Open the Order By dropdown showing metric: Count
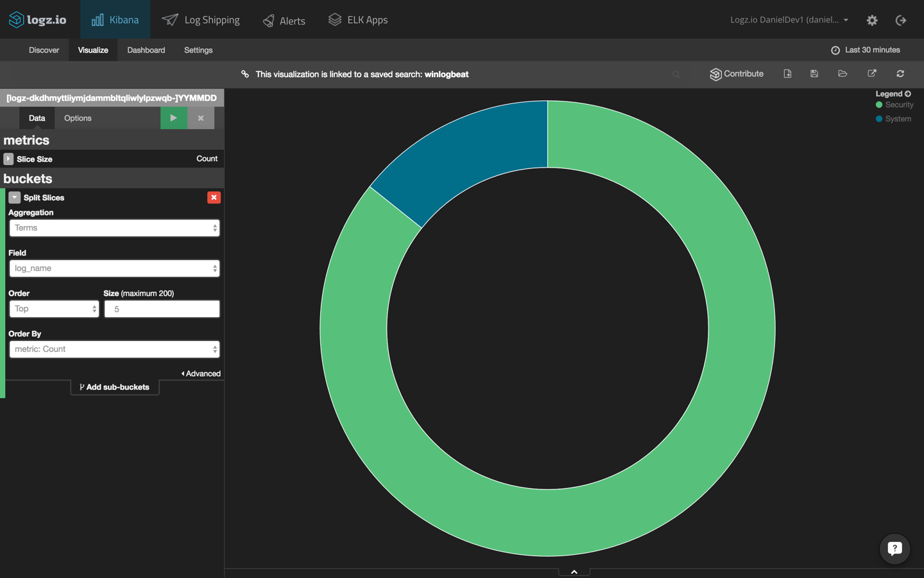This screenshot has width=924, height=578. click(114, 349)
